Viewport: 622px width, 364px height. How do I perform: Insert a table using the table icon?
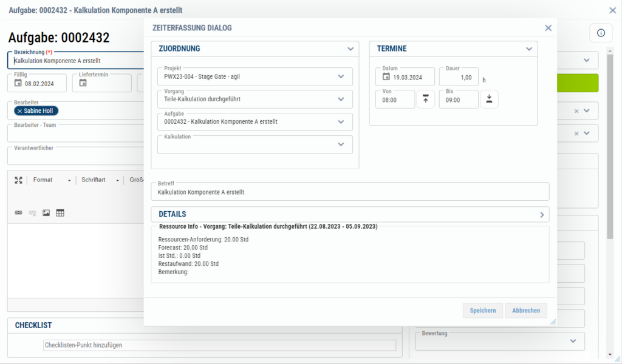coord(60,213)
